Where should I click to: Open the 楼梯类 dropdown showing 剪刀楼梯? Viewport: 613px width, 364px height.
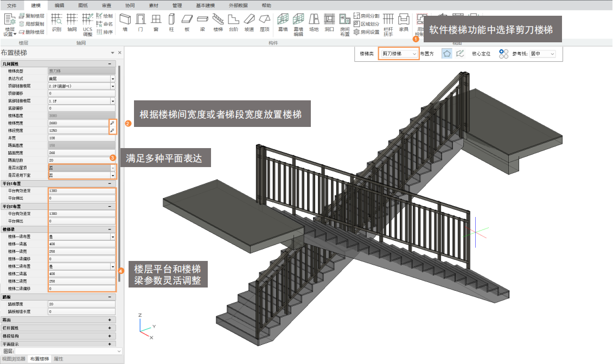pyautogui.click(x=399, y=54)
